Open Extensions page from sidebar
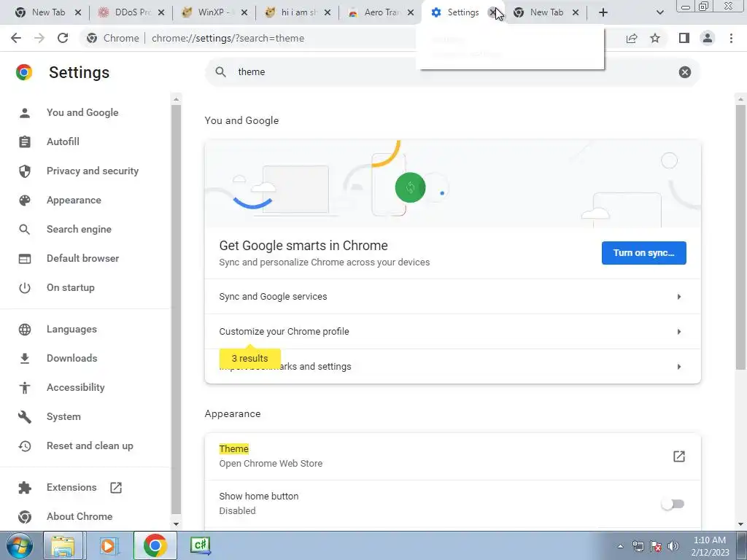The width and height of the screenshot is (747, 560). coord(71,488)
